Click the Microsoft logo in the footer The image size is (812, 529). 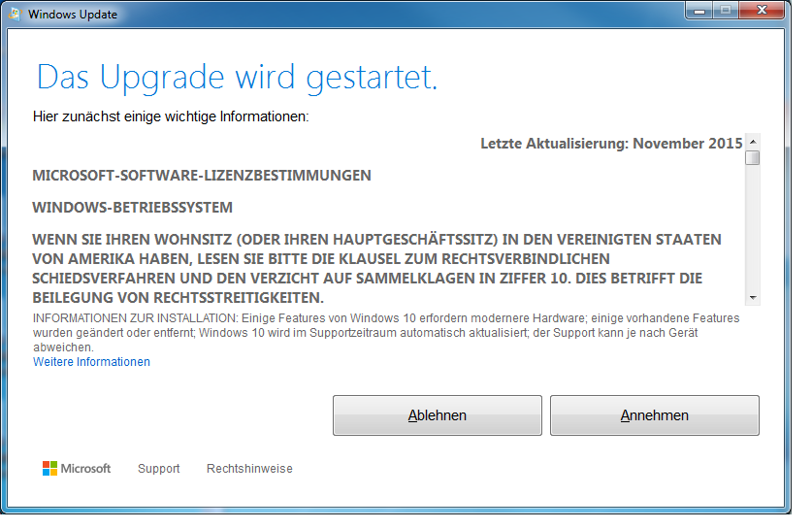[77, 468]
